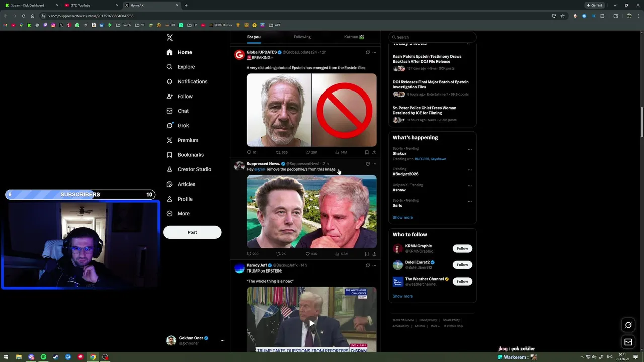Switch to the Kick Dashboard browser tab
Screen dimensions: 644x362
tap(31, 5)
